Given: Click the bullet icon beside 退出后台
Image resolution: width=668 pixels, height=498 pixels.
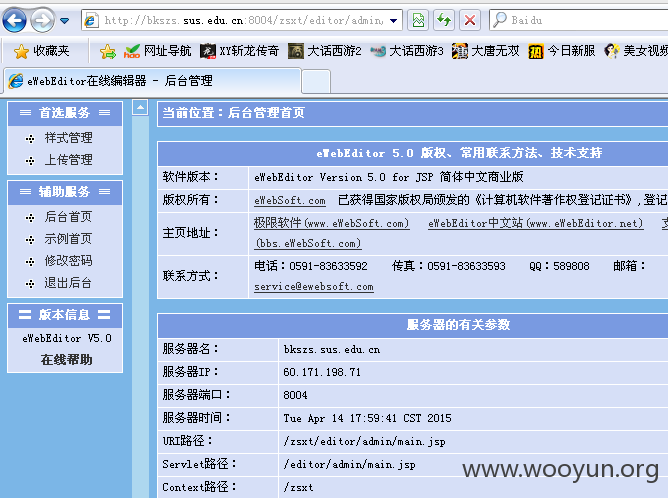Looking at the screenshot, I should click(x=30, y=284).
